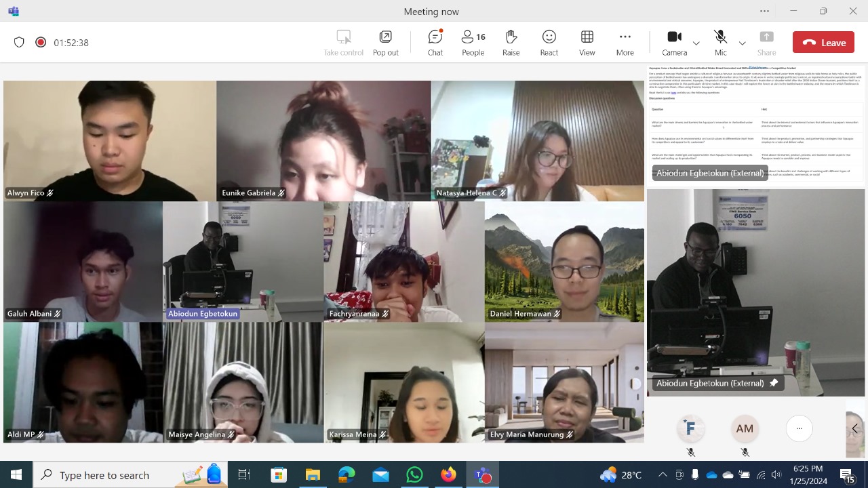The height and width of the screenshot is (488, 868).
Task: Open More meeting actions
Action: click(625, 42)
